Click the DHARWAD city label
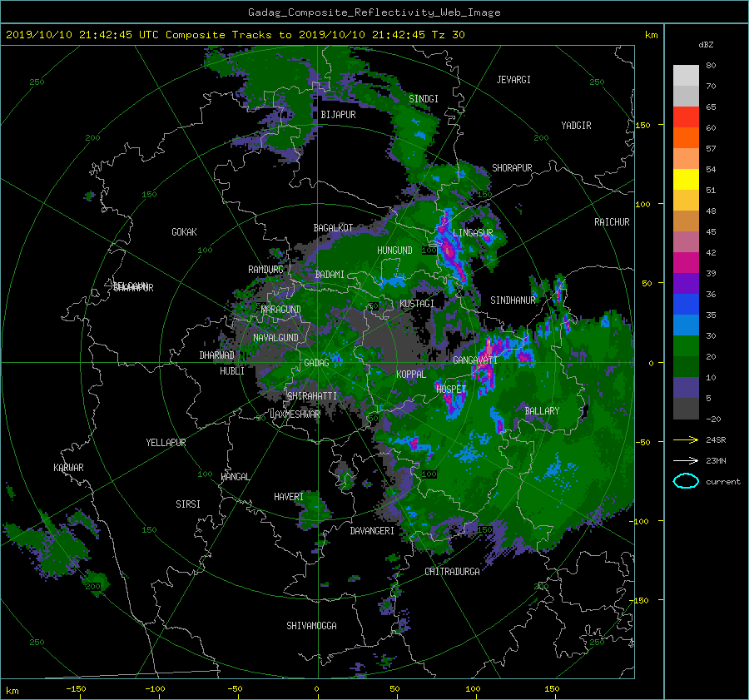 pyautogui.click(x=217, y=355)
